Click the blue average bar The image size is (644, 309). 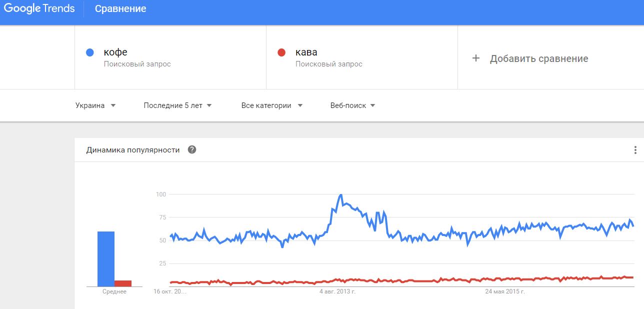pyautogui.click(x=106, y=258)
